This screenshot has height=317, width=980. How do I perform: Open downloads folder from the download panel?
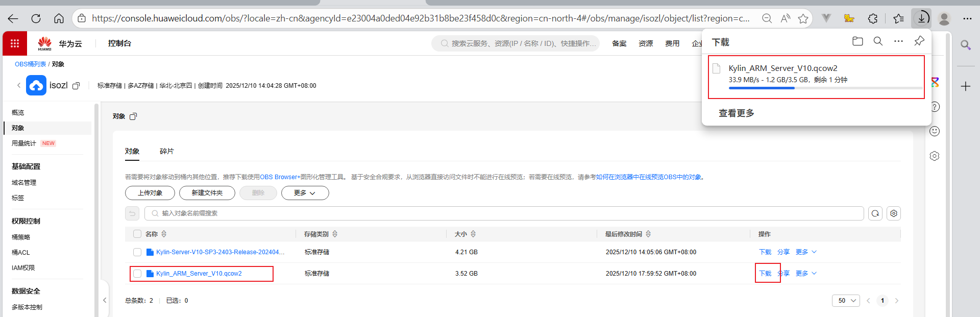tap(857, 41)
